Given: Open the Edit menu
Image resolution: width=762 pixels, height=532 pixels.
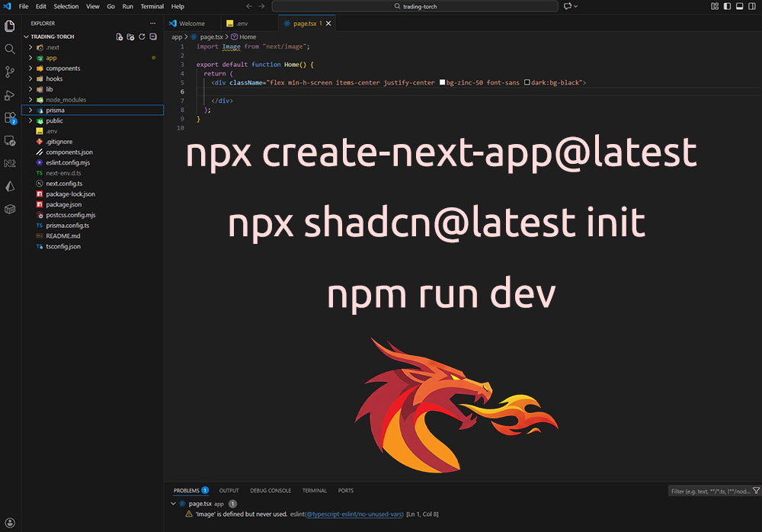Looking at the screenshot, I should (41, 6).
